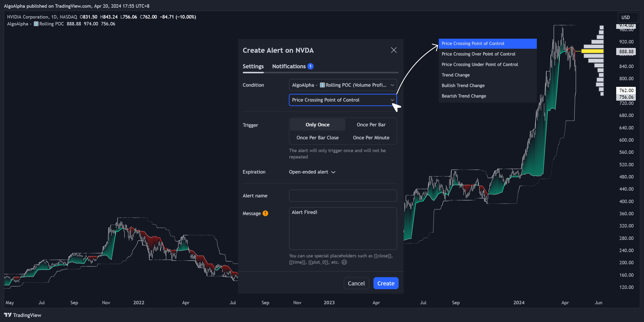Screen dimensions: 644x322
Task: Click the Alert name input field
Action: [343, 196]
